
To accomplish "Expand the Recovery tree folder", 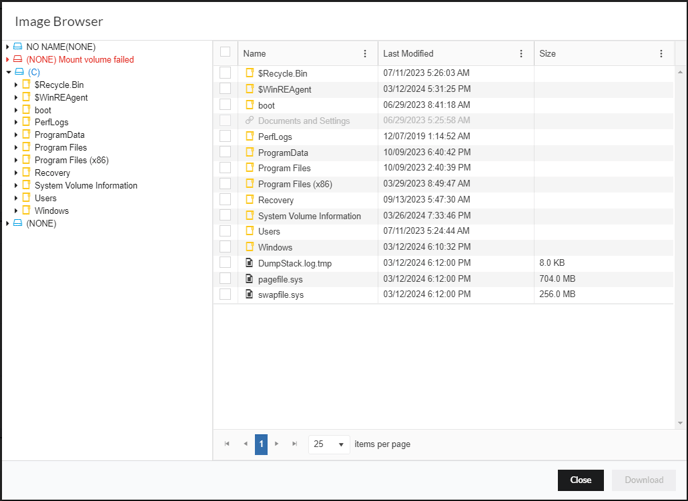I will (x=16, y=173).
